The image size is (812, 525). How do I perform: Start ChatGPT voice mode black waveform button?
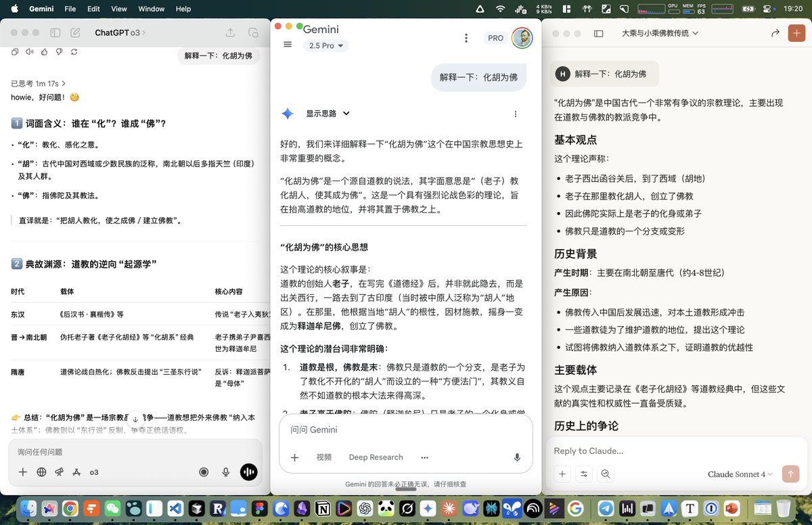pos(248,472)
